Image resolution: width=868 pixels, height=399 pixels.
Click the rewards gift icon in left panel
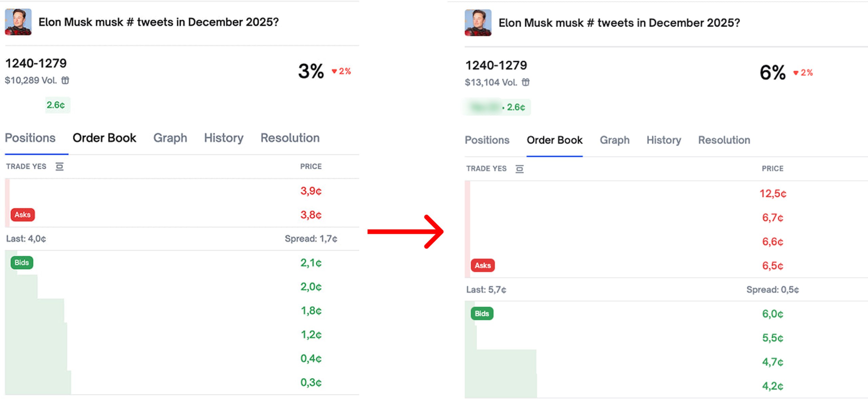click(65, 80)
